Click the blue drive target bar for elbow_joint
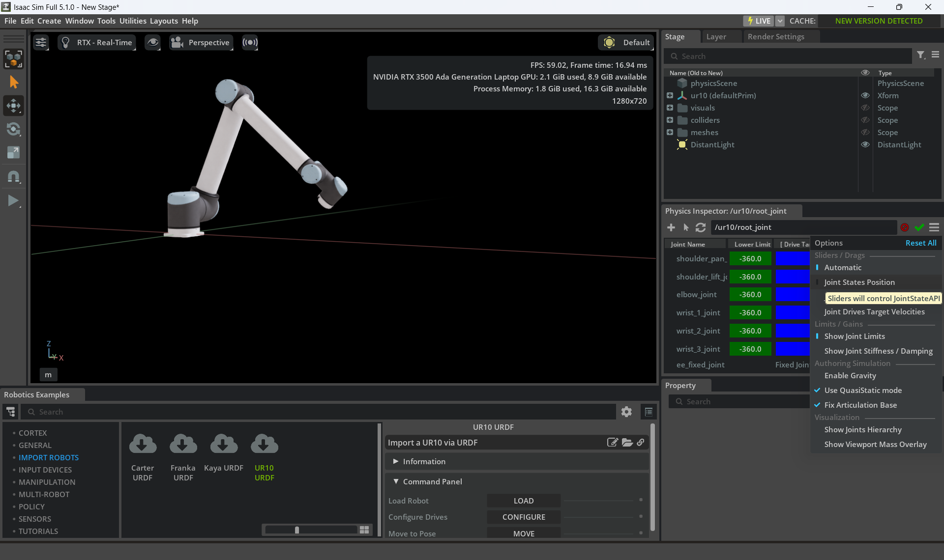This screenshot has height=560, width=944. click(792, 295)
